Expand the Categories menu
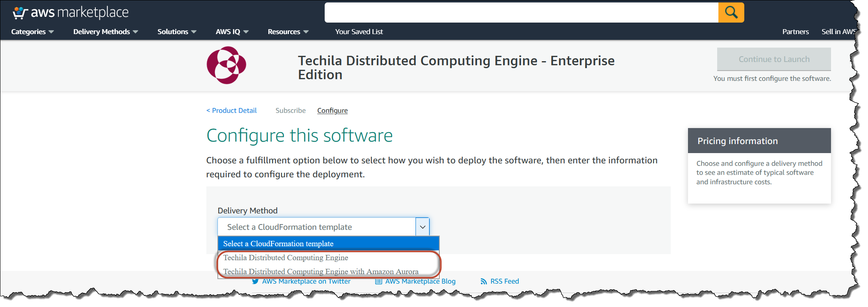Screen dimensions: 868x307 [32, 32]
